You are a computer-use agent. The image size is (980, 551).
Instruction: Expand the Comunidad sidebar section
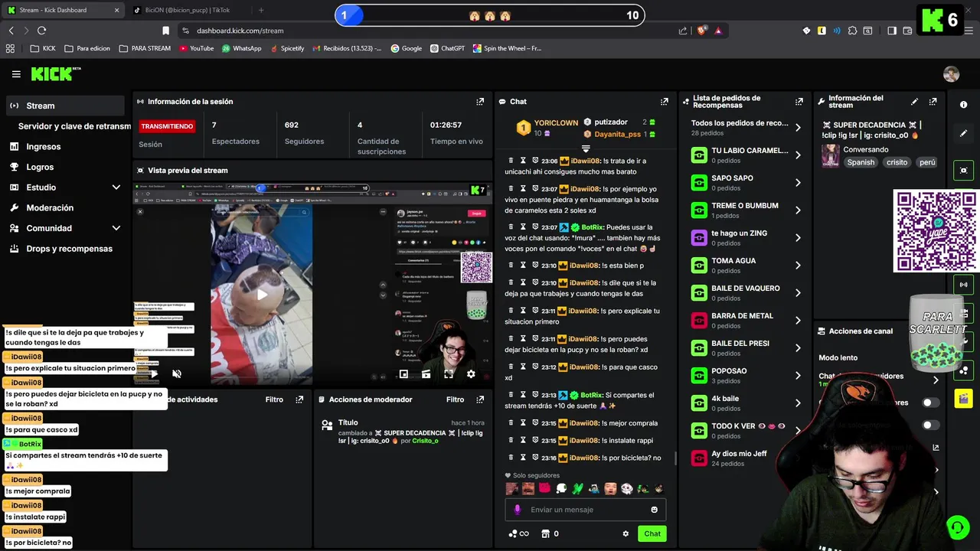[116, 228]
